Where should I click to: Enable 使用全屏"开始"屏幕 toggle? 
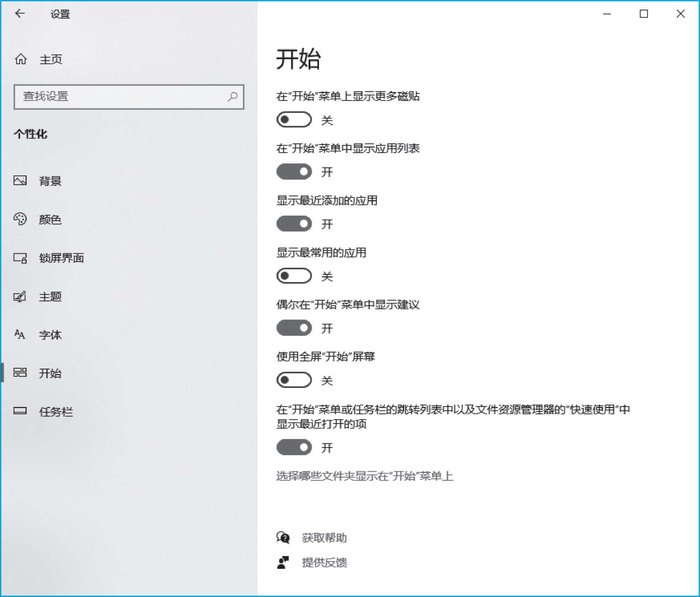294,380
